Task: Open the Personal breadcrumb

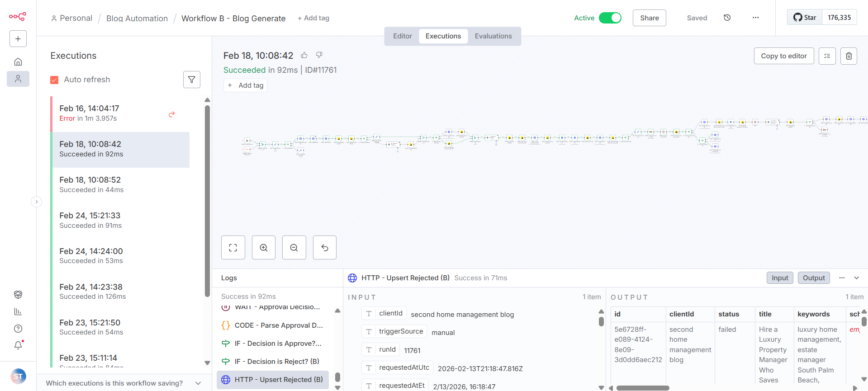Action: pos(71,18)
